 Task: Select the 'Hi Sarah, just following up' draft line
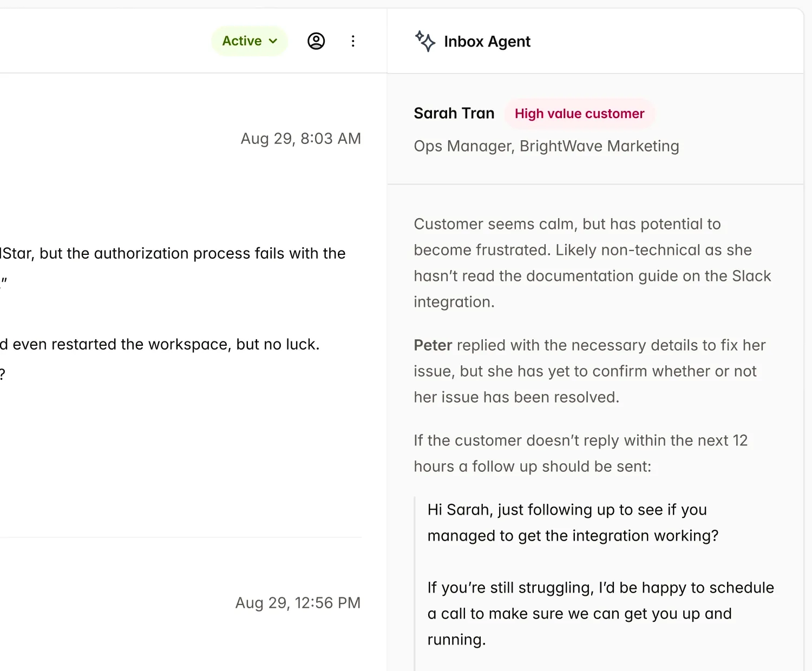tap(567, 510)
